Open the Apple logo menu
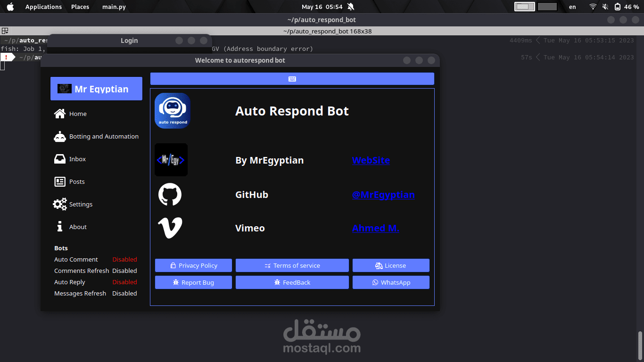Screen dimensions: 644x362 click(x=10, y=7)
